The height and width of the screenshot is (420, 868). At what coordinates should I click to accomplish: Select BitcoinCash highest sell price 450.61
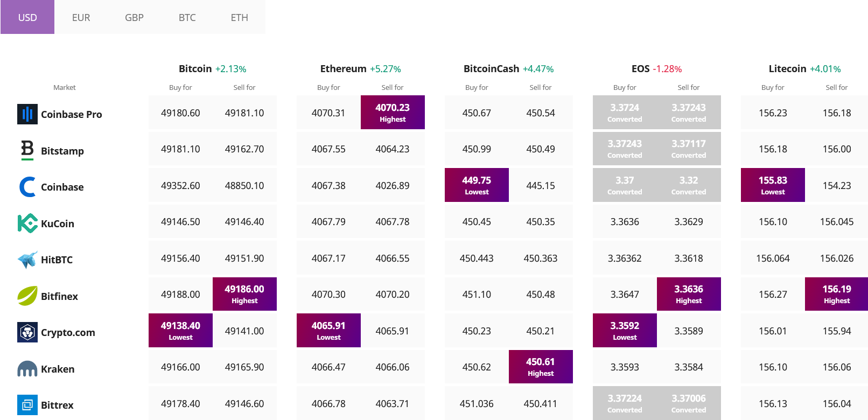point(541,367)
